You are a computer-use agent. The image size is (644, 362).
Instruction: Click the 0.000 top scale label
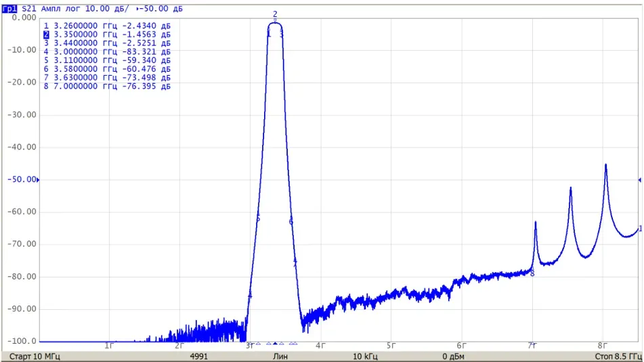24,17
